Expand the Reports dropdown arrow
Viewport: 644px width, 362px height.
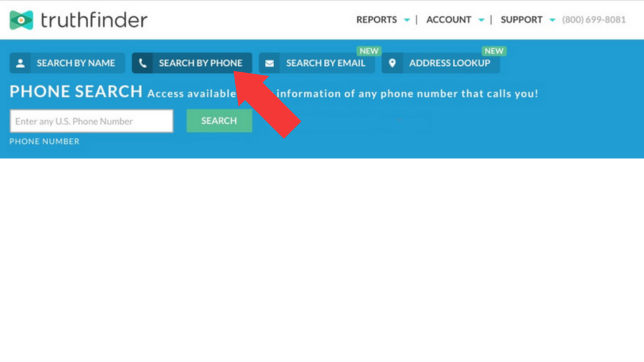[407, 19]
